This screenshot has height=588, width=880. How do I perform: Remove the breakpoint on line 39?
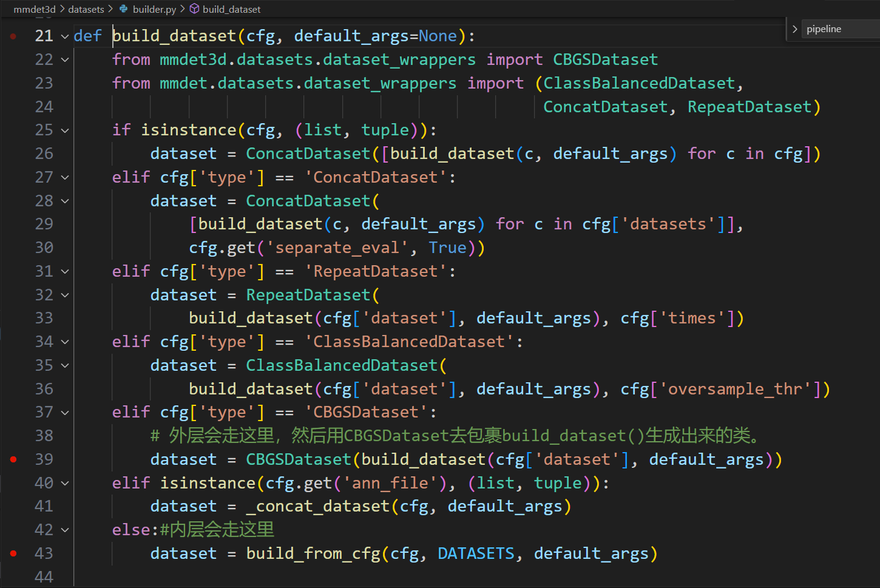click(x=13, y=459)
